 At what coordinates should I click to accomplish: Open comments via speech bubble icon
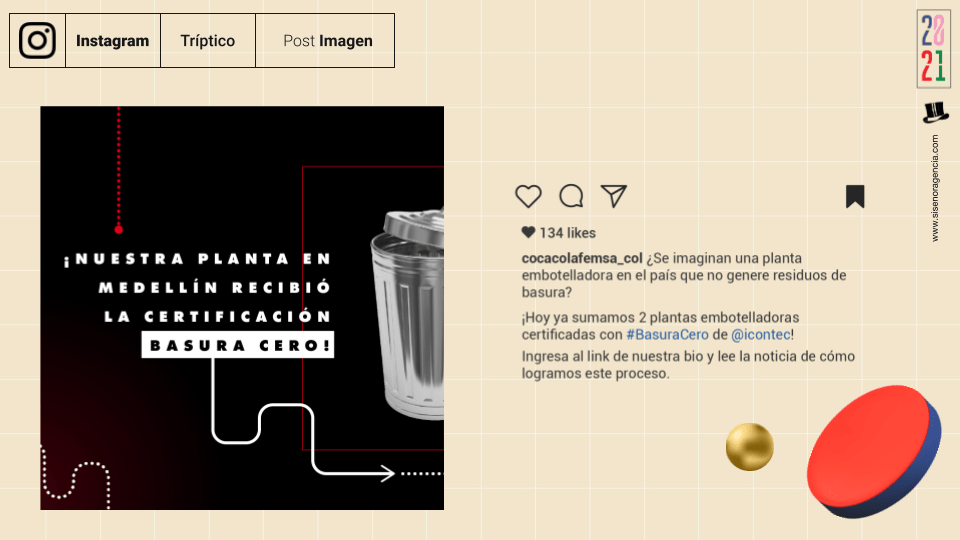point(571,197)
